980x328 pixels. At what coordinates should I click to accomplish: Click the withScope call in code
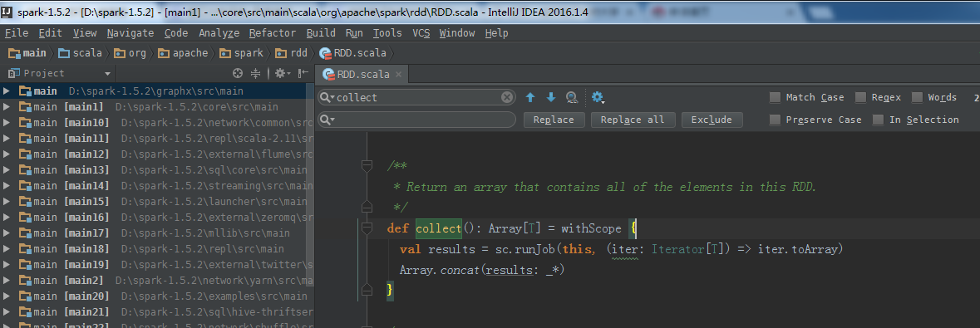click(591, 228)
